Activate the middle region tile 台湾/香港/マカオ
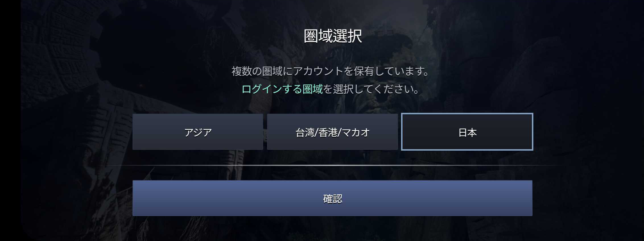Screen dimensions: 644x241 coord(332,132)
